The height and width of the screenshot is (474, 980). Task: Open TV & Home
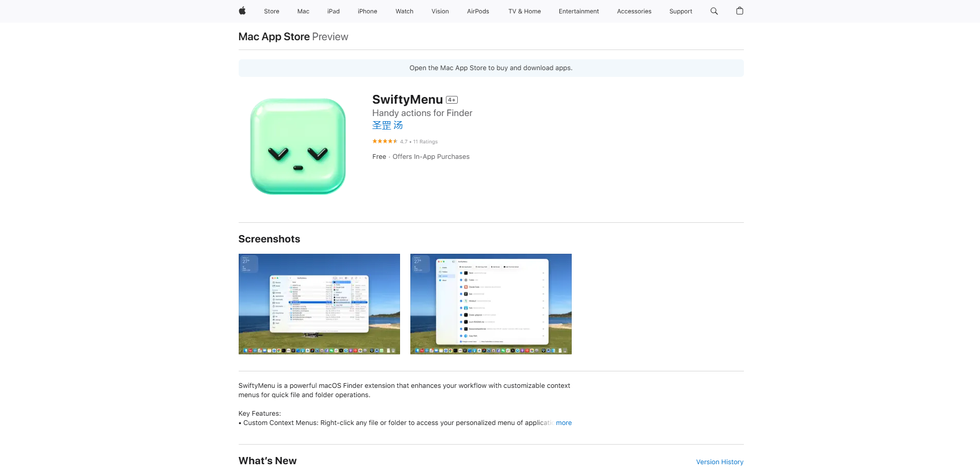click(524, 11)
